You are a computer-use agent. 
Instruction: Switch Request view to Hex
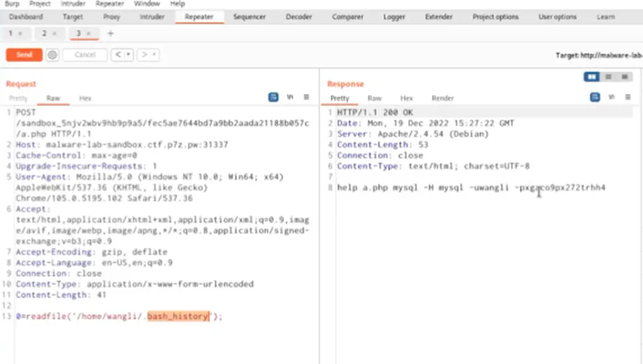point(85,98)
